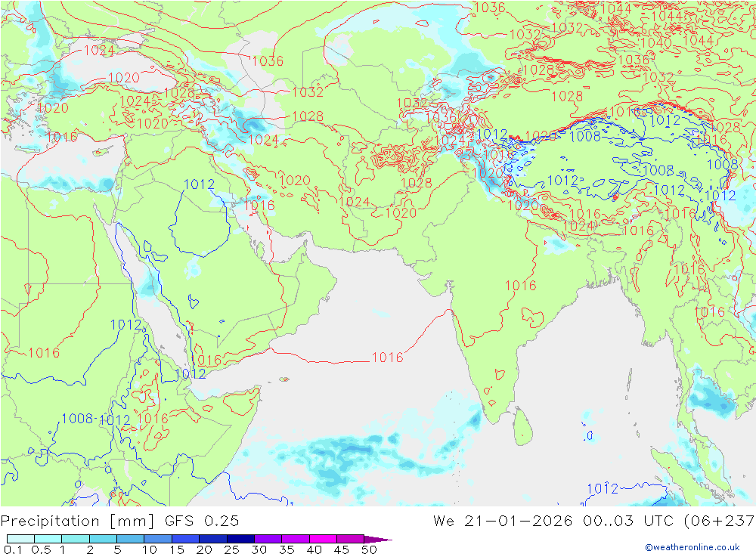The height and width of the screenshot is (554, 756).
Task: Click the 'Precipitation [mm]' title text
Action: tap(77, 522)
